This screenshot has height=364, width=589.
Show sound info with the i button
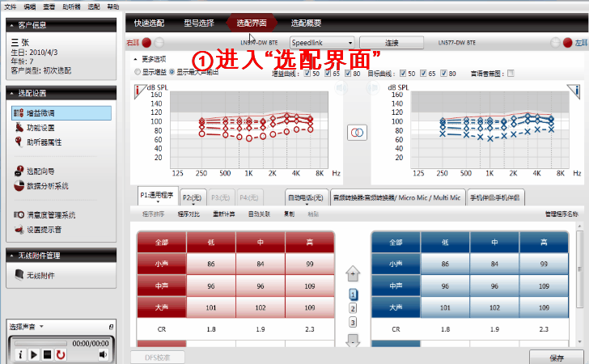(20, 354)
